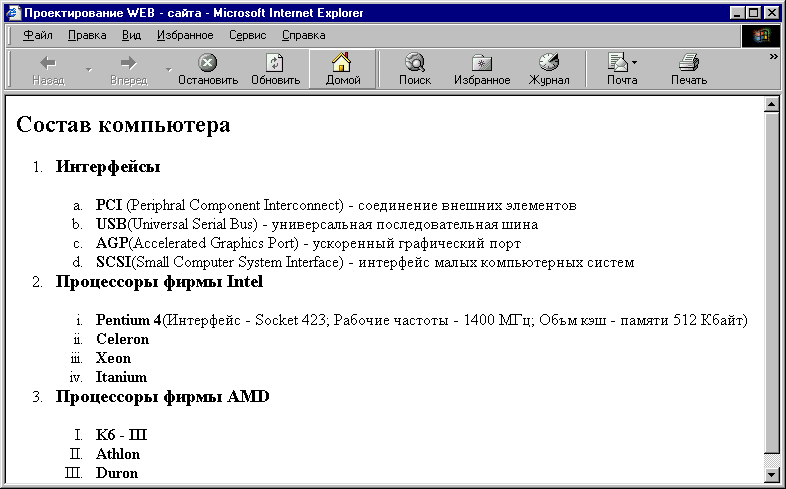Open the Справка menu
Image resolution: width=786 pixels, height=489 pixels.
(304, 35)
